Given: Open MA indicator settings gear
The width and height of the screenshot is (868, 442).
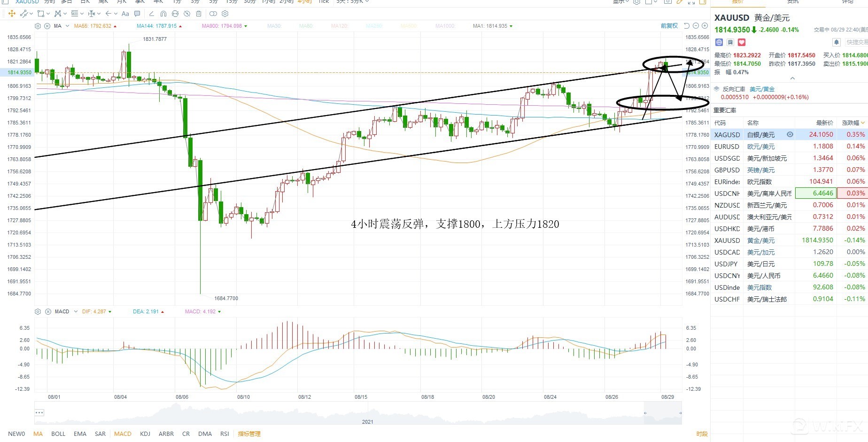Looking at the screenshot, I should (38, 26).
